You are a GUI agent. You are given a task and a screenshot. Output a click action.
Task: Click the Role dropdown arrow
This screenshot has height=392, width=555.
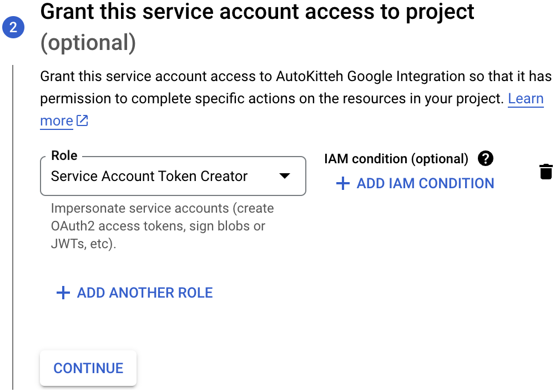pyautogui.click(x=285, y=176)
